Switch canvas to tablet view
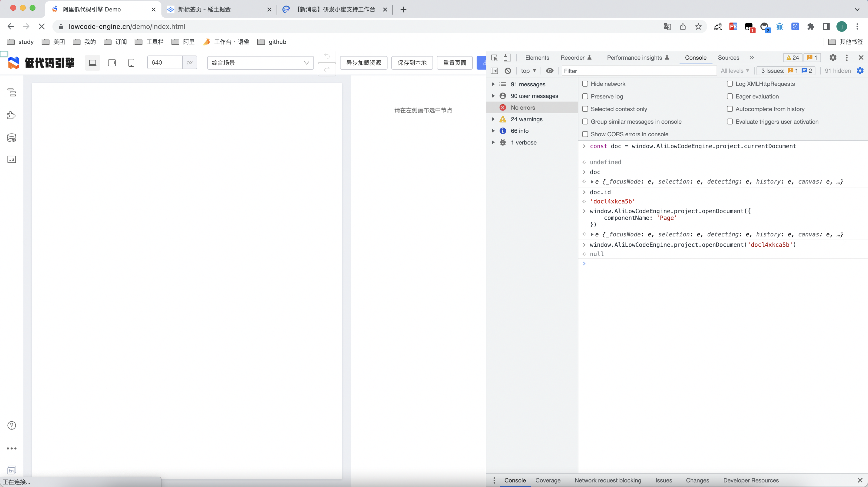Image resolution: width=868 pixels, height=487 pixels. tap(112, 63)
